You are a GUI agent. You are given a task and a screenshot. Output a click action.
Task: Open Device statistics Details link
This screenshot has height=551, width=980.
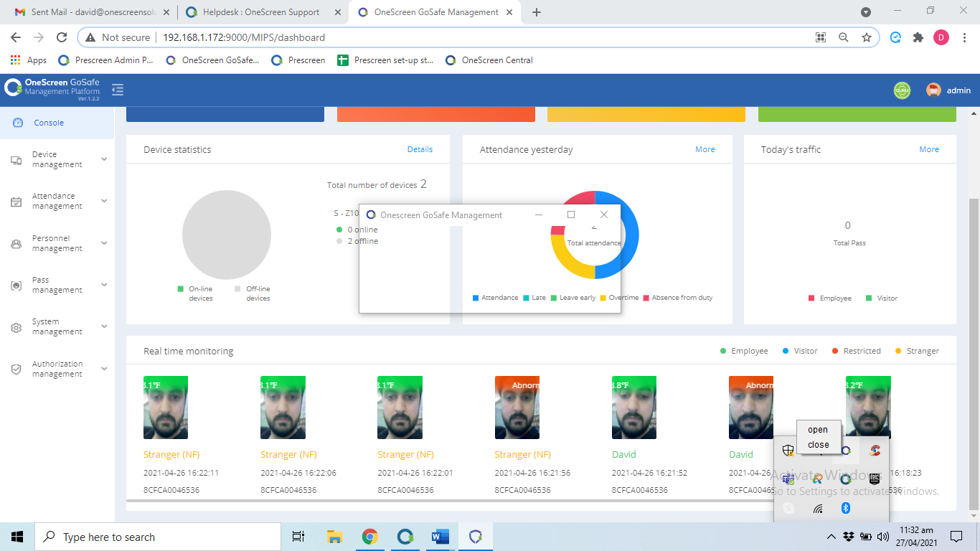[420, 149]
